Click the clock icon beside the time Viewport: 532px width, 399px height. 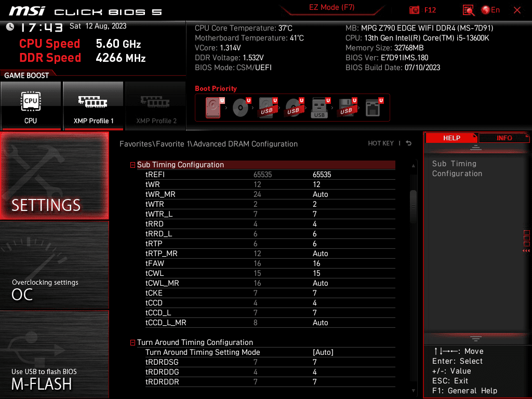(x=10, y=27)
